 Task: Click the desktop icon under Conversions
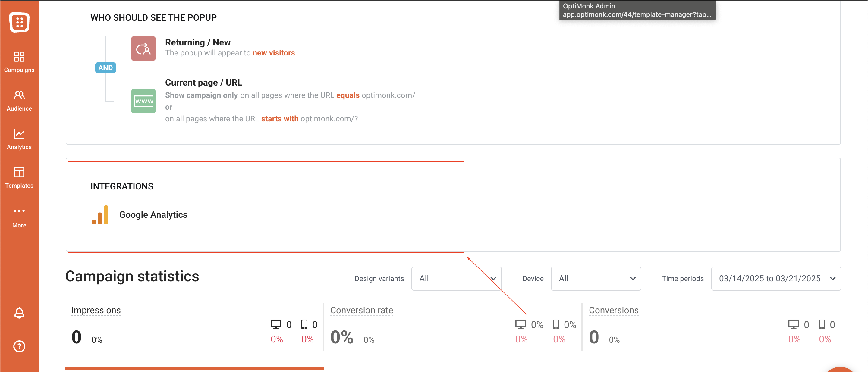pyautogui.click(x=794, y=324)
